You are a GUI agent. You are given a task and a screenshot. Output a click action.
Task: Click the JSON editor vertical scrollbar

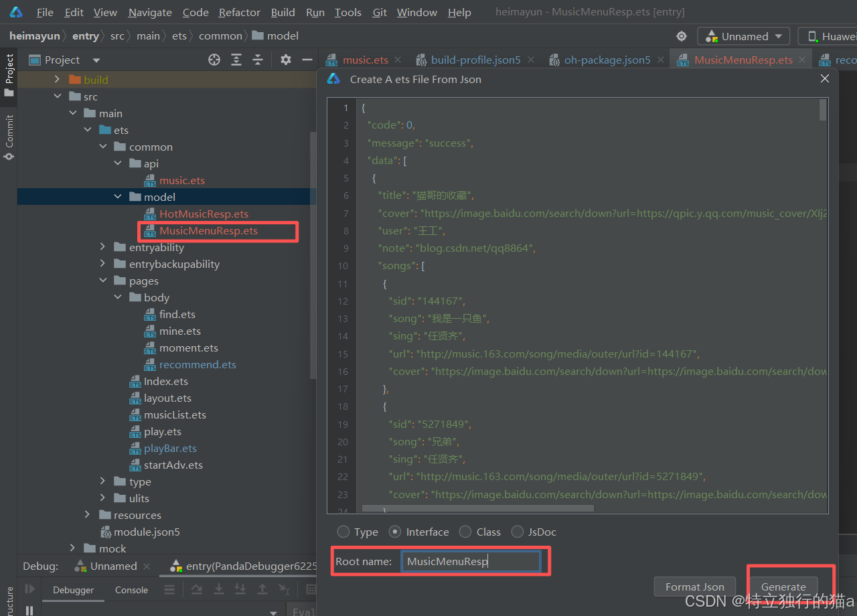(823, 110)
